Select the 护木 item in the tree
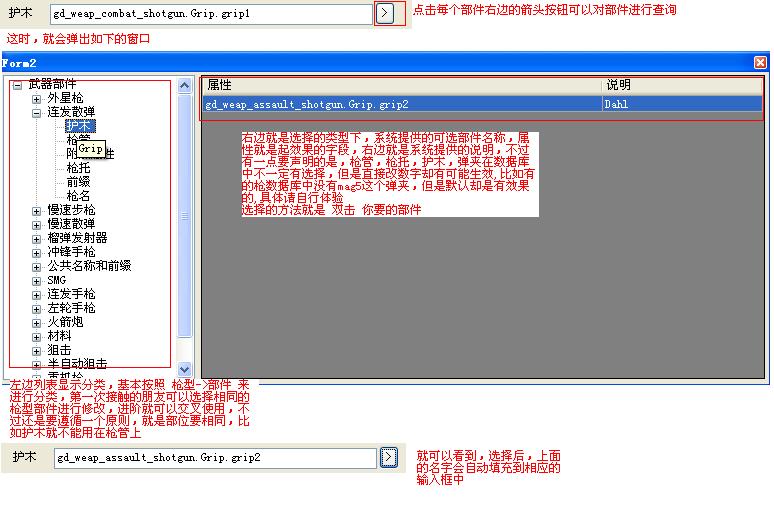774x519 pixels. tap(79, 127)
